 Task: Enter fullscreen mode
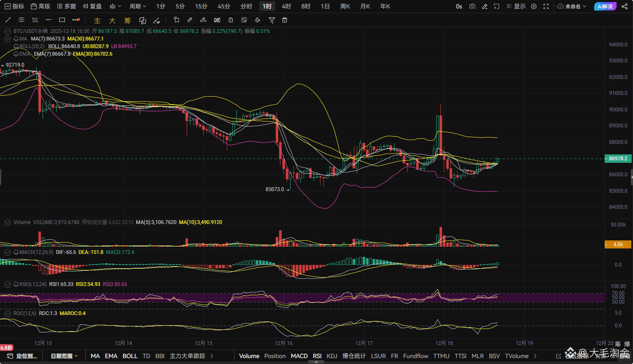click(546, 6)
